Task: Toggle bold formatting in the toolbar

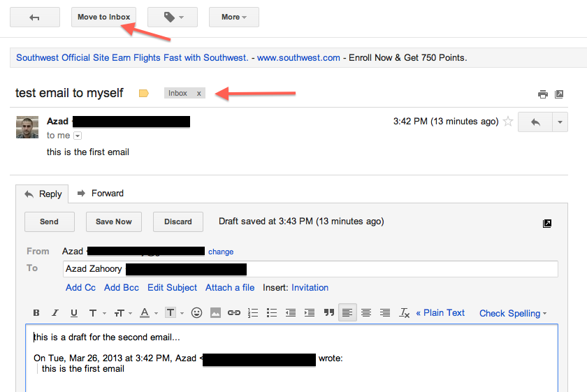Action: click(36, 313)
